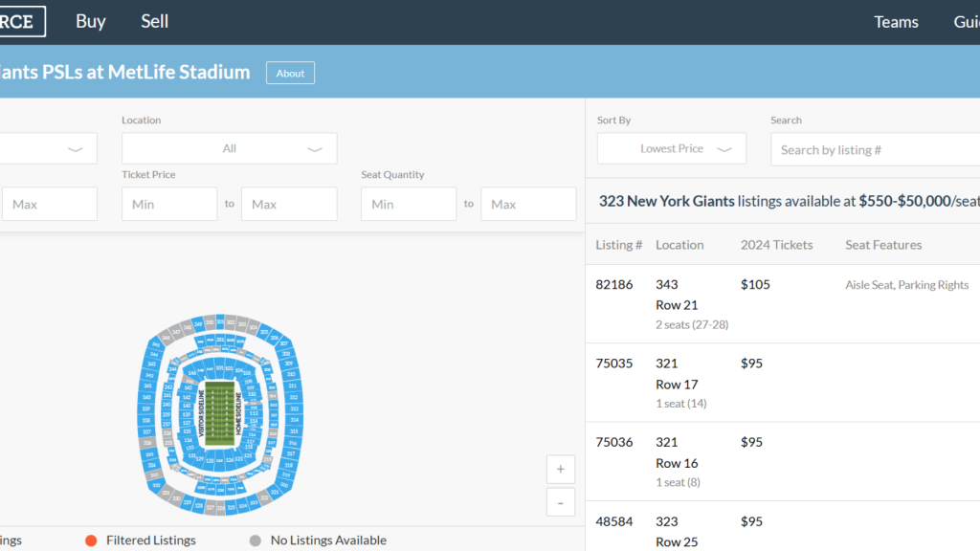Open the Location dropdown set to All

coord(230,148)
